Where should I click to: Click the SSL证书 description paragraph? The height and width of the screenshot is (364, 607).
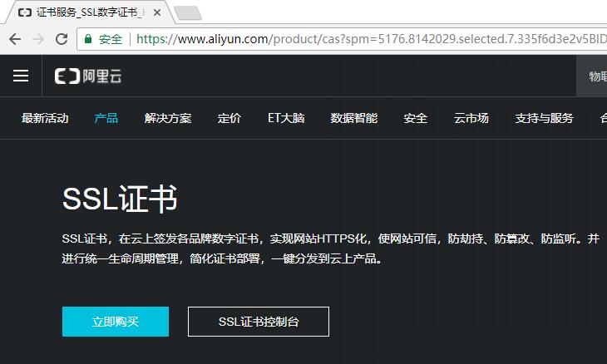pos(331,248)
